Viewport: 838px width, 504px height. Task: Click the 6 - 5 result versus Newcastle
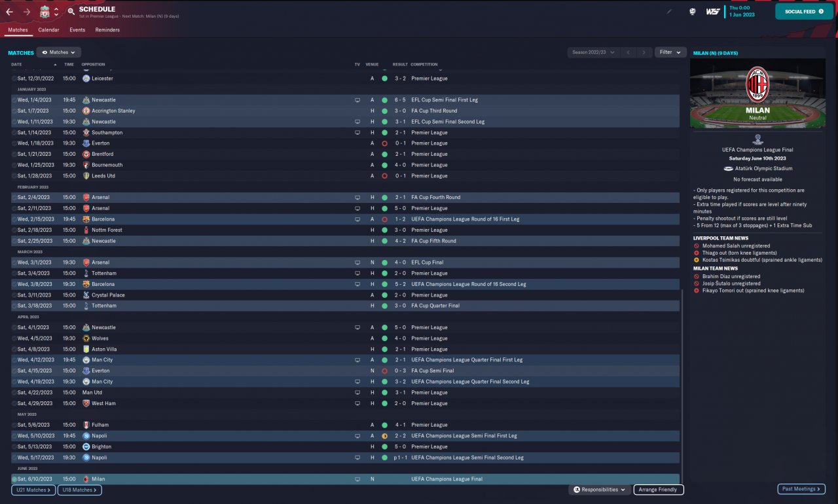pyautogui.click(x=399, y=100)
